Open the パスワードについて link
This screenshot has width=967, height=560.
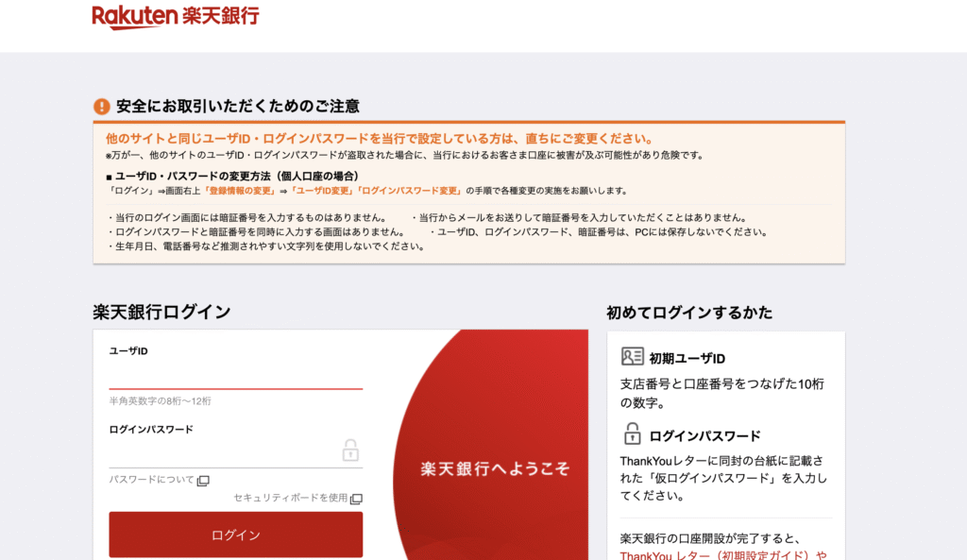click(x=151, y=481)
